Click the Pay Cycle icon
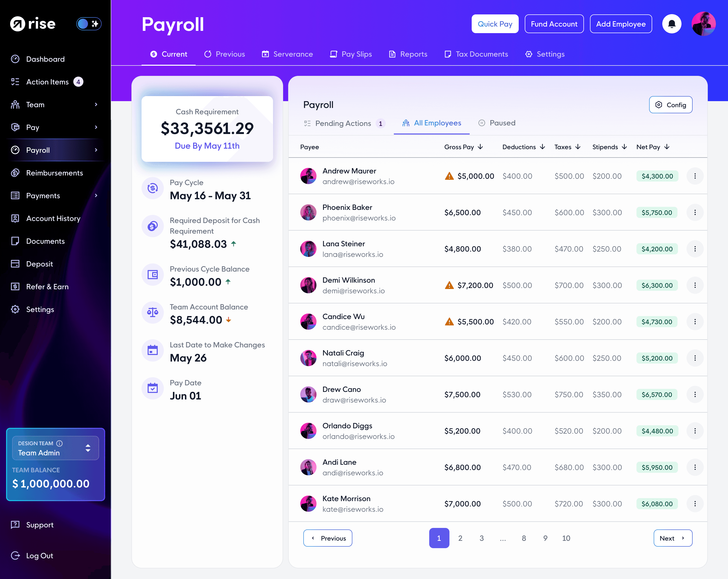The height and width of the screenshot is (579, 728). [153, 188]
